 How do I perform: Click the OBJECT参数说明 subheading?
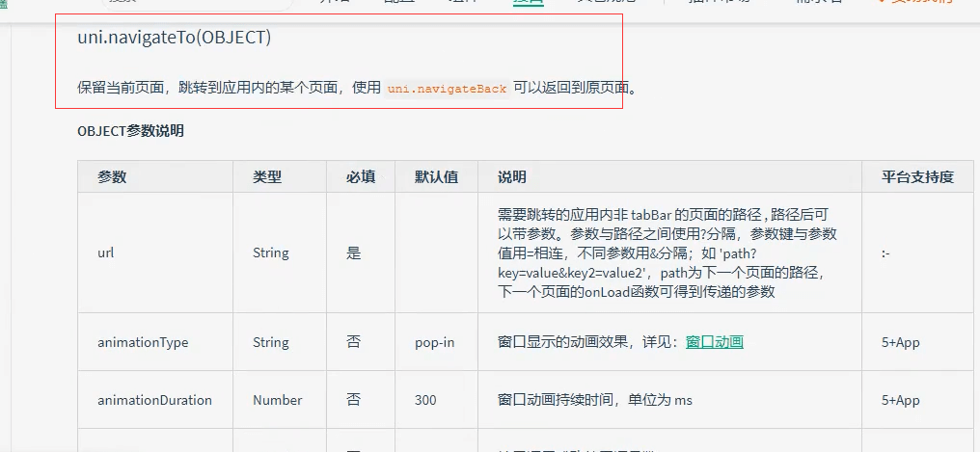[x=130, y=131]
